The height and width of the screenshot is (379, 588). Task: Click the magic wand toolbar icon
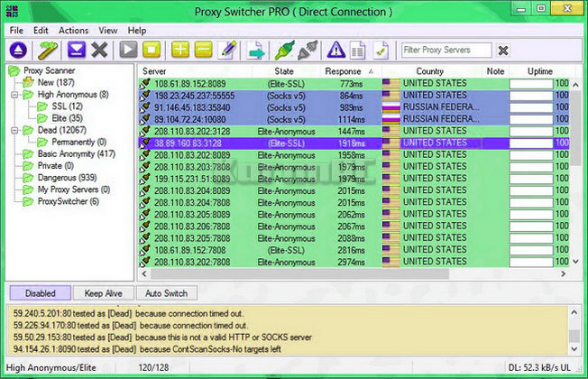click(x=48, y=50)
